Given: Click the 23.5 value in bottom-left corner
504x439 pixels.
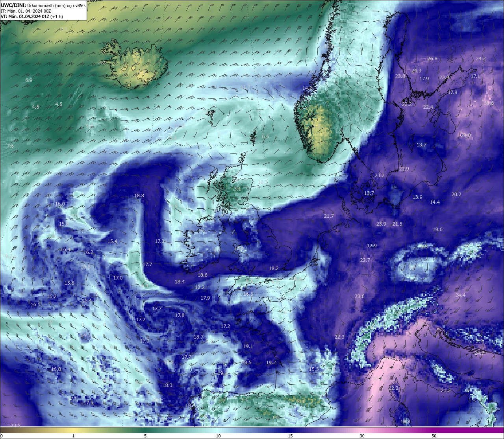Looking at the screenshot, I should (x=15, y=426).
